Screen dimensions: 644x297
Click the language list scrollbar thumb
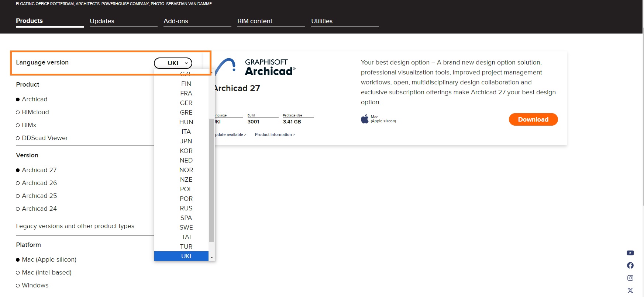[211, 180]
